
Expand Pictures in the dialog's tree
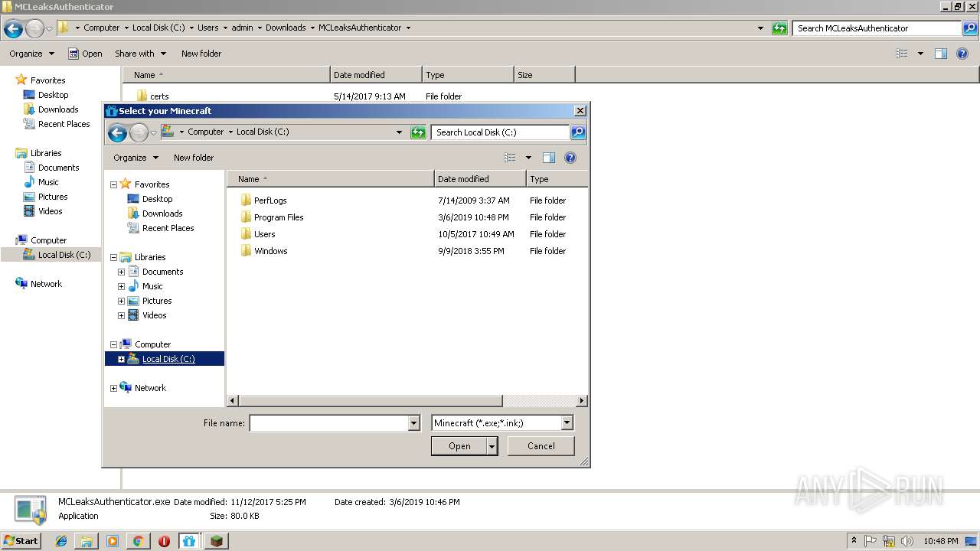pyautogui.click(x=121, y=301)
